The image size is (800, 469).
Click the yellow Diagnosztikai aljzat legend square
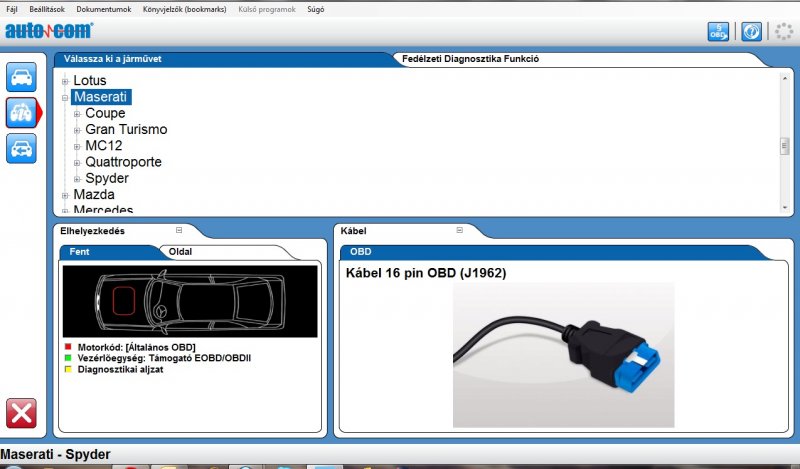point(68,369)
